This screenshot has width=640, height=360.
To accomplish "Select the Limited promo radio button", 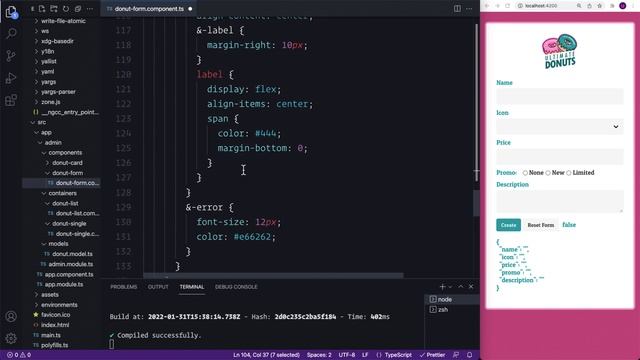I will [569, 173].
